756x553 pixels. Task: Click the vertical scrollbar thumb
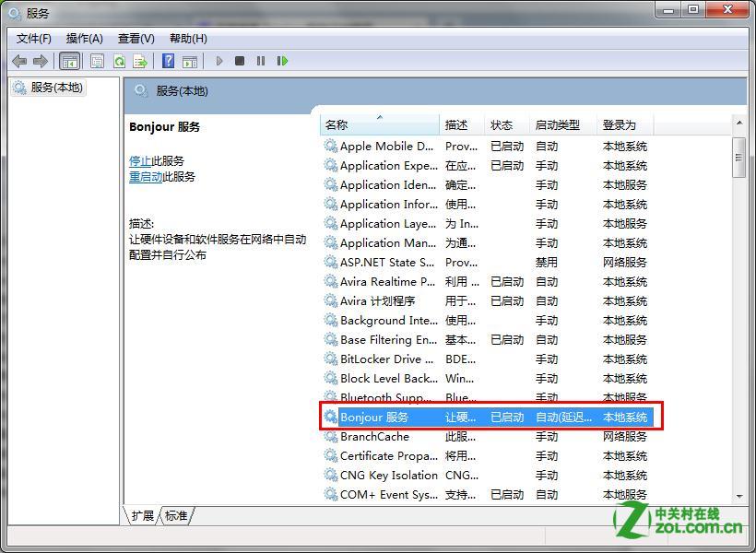[739, 158]
